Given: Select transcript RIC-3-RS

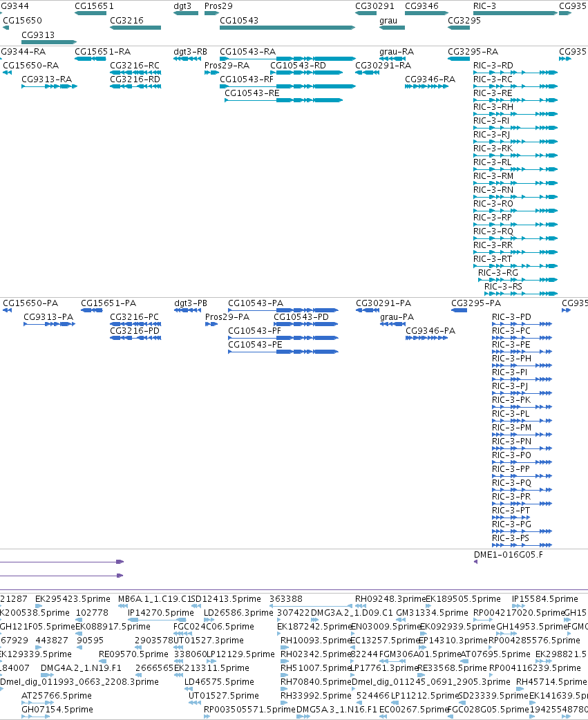Looking at the screenshot, I should tap(504, 287).
